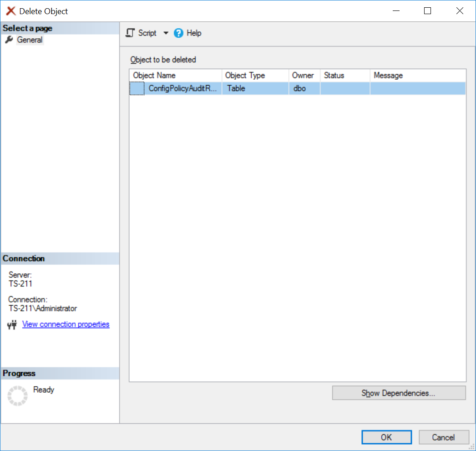This screenshot has height=451, width=476.
Task: Click the red X Delete Object title icon
Action: coord(10,10)
